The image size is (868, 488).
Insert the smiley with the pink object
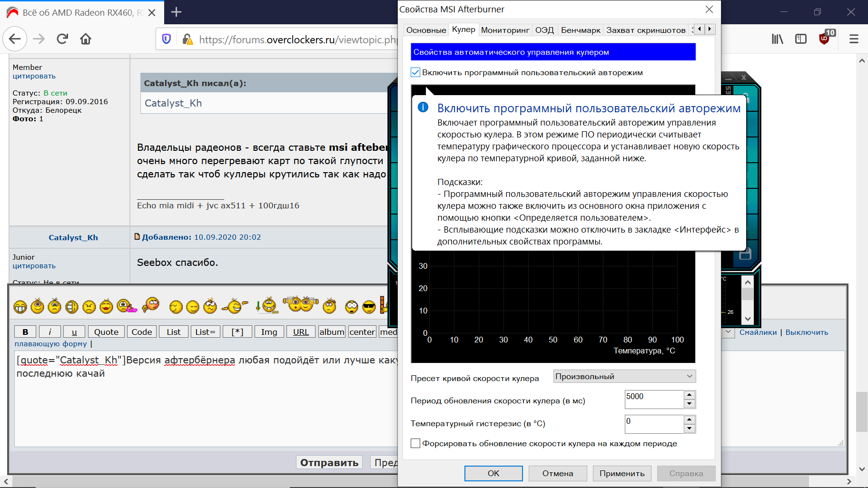127,306
